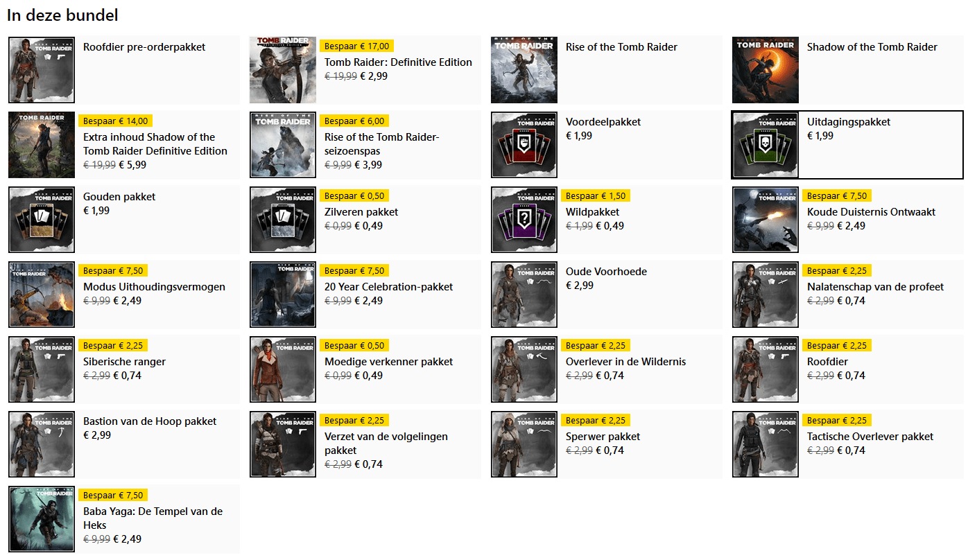Open Moedige verkenner pakket title

coord(388,362)
